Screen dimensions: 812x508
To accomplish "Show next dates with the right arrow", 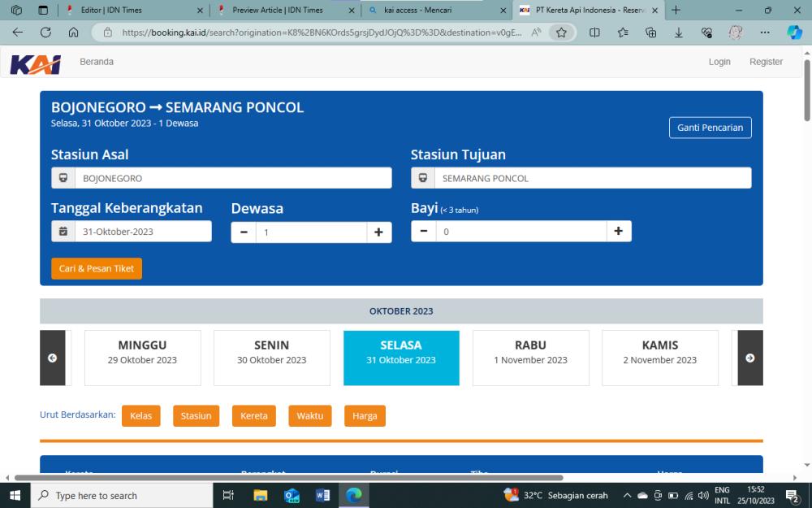I will (x=749, y=358).
